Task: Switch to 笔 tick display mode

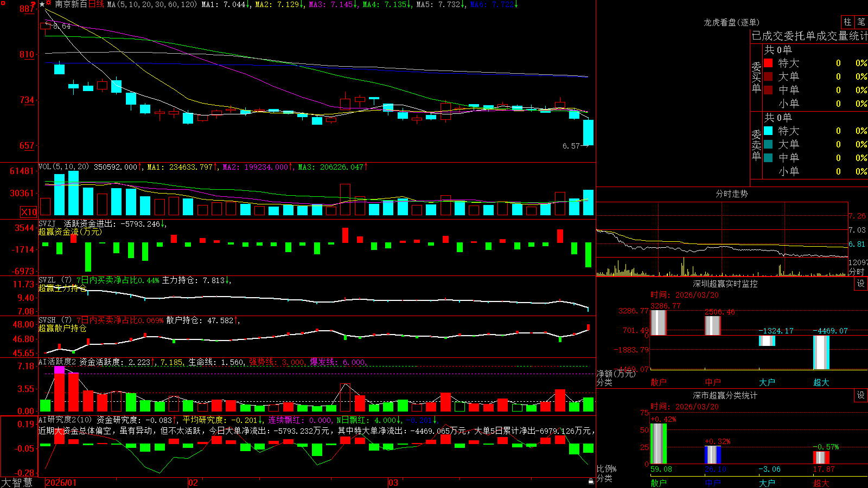Action: click(x=861, y=22)
